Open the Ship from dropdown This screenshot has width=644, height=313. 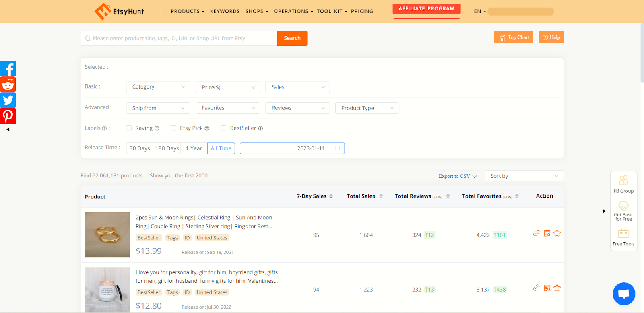tap(158, 108)
